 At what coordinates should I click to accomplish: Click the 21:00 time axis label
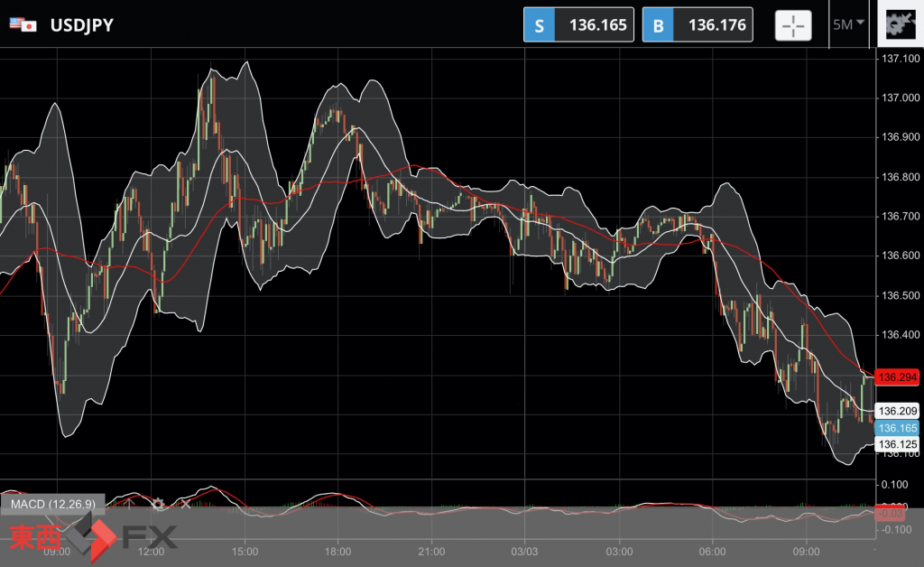click(431, 552)
